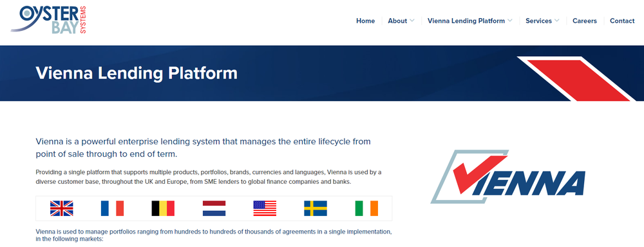Viewport: 644px width, 247px height.
Task: Select the Sweden flag icon
Action: tap(316, 208)
